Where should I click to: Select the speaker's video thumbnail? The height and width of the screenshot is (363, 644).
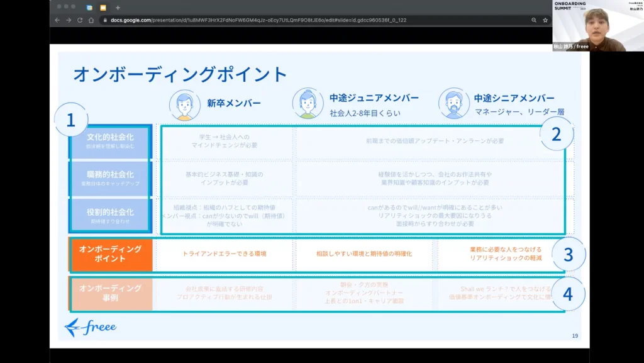(x=598, y=25)
